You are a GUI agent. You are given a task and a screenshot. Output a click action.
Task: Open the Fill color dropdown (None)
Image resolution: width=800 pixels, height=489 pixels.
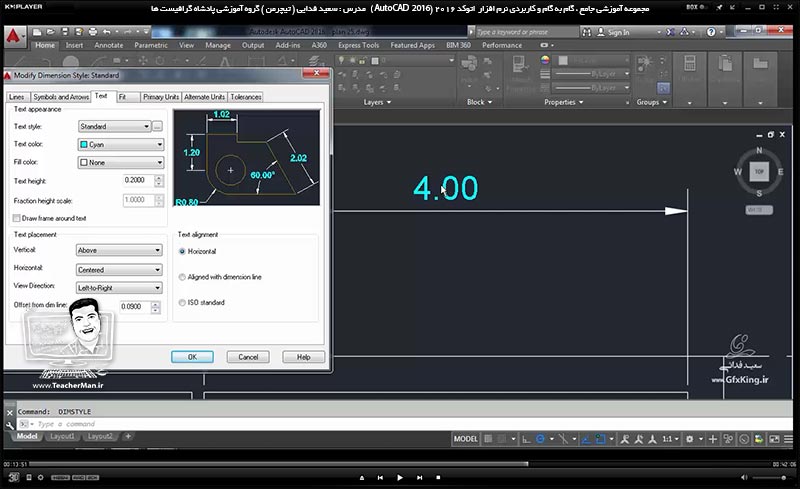[120, 162]
